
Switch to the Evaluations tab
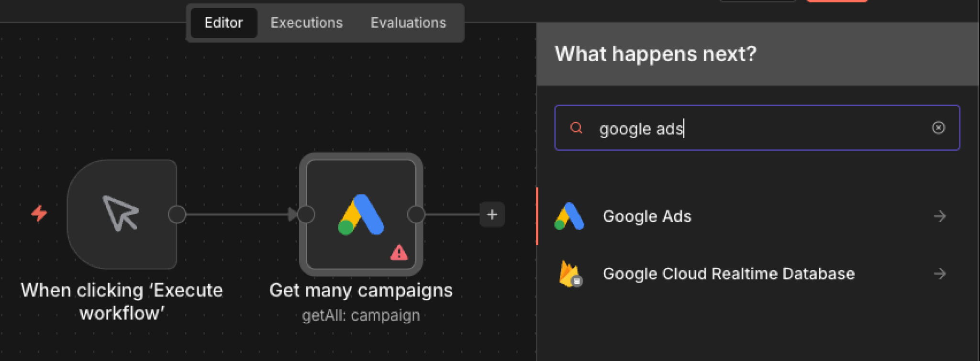click(x=408, y=22)
